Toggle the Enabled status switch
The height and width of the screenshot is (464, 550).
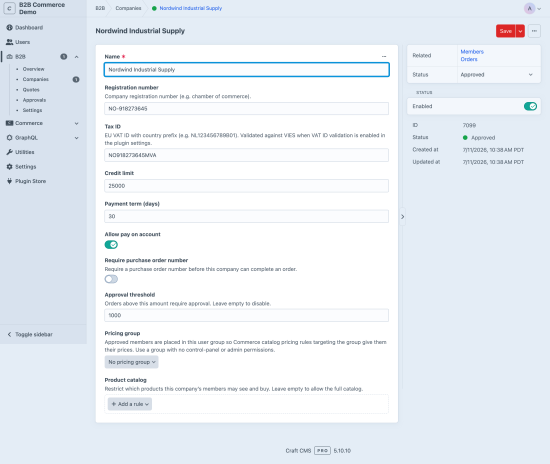point(530,106)
